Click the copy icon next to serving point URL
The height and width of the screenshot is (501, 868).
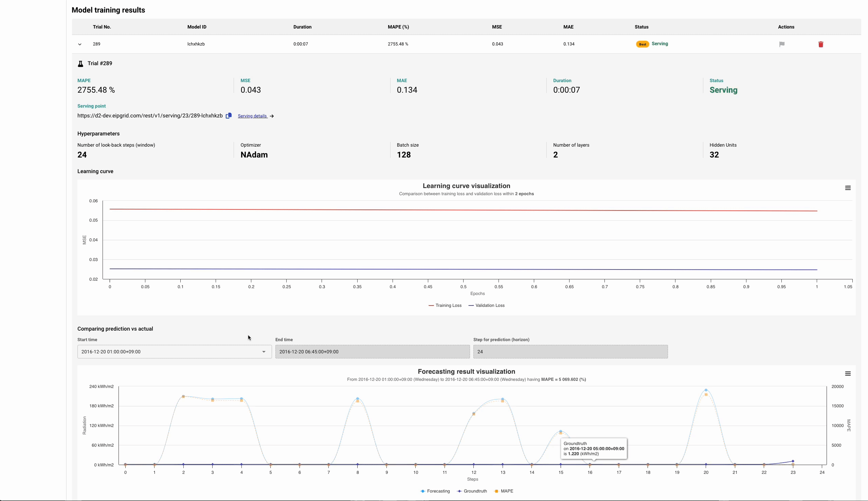pyautogui.click(x=229, y=116)
